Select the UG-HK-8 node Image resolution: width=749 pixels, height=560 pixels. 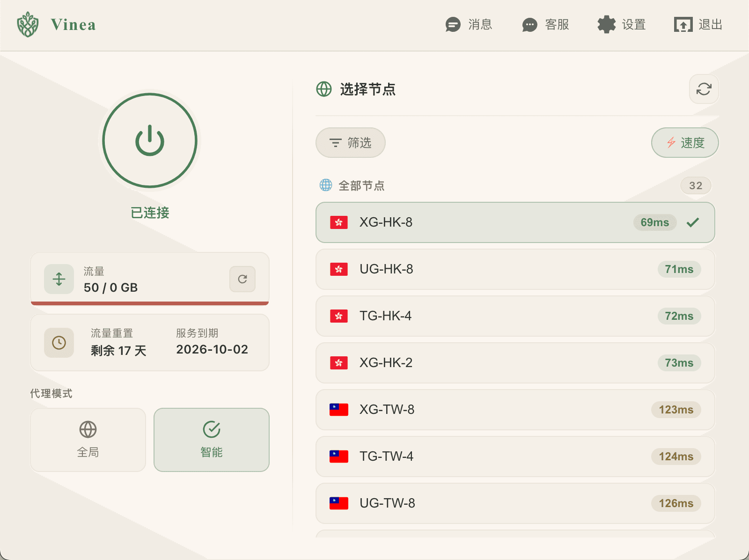pos(515,269)
